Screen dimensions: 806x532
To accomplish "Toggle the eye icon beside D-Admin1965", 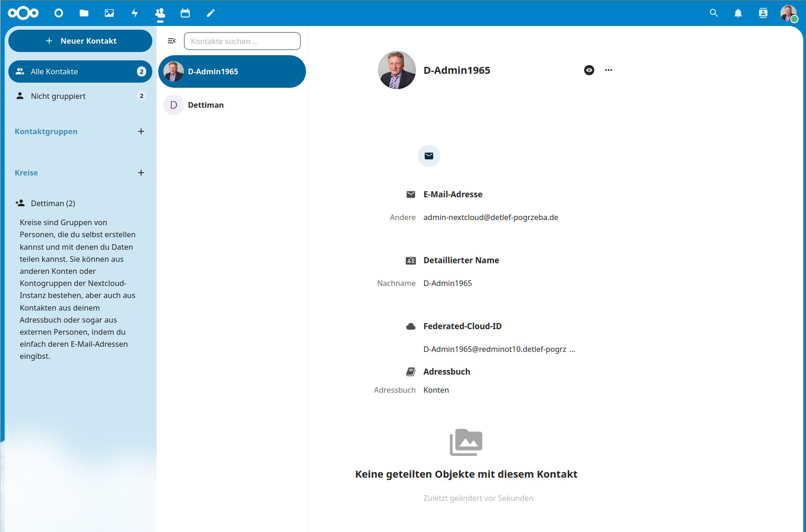I will click(589, 70).
